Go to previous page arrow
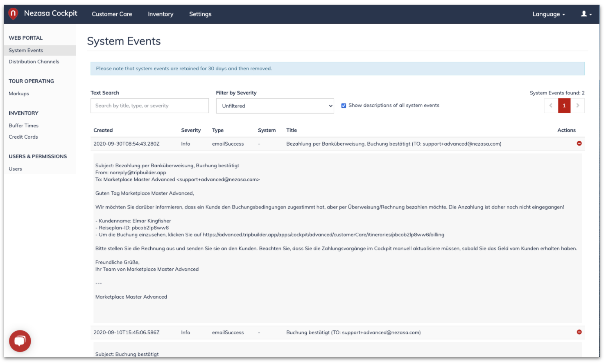The height and width of the screenshot is (364, 606). click(551, 106)
